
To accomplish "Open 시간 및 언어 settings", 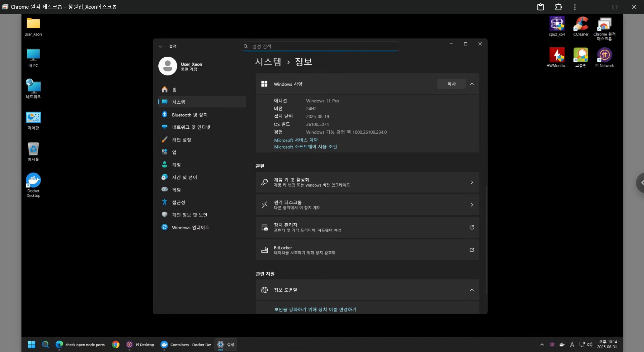I will (202, 177).
